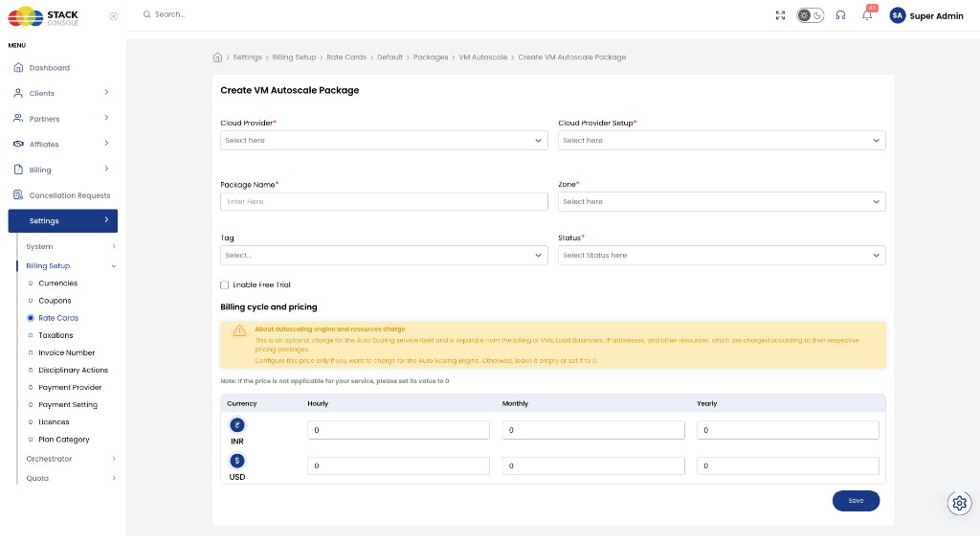Go to Rate Cards breadcrumb link
The height and width of the screenshot is (544, 980).
[x=346, y=57]
